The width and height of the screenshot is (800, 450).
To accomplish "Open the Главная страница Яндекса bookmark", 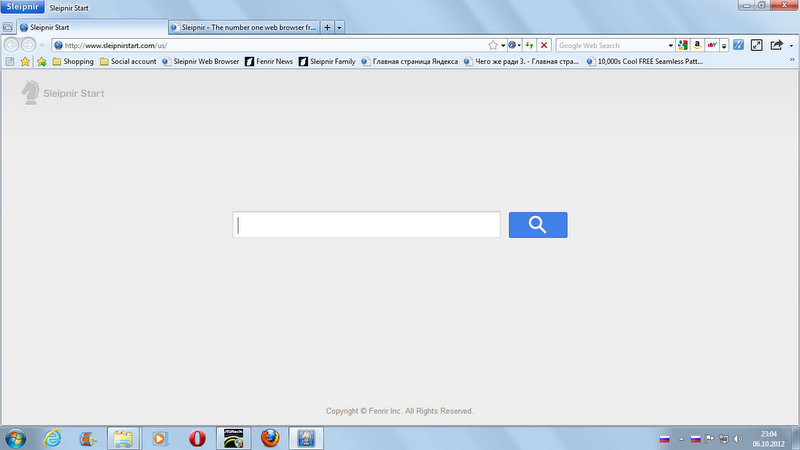I will pyautogui.click(x=410, y=62).
